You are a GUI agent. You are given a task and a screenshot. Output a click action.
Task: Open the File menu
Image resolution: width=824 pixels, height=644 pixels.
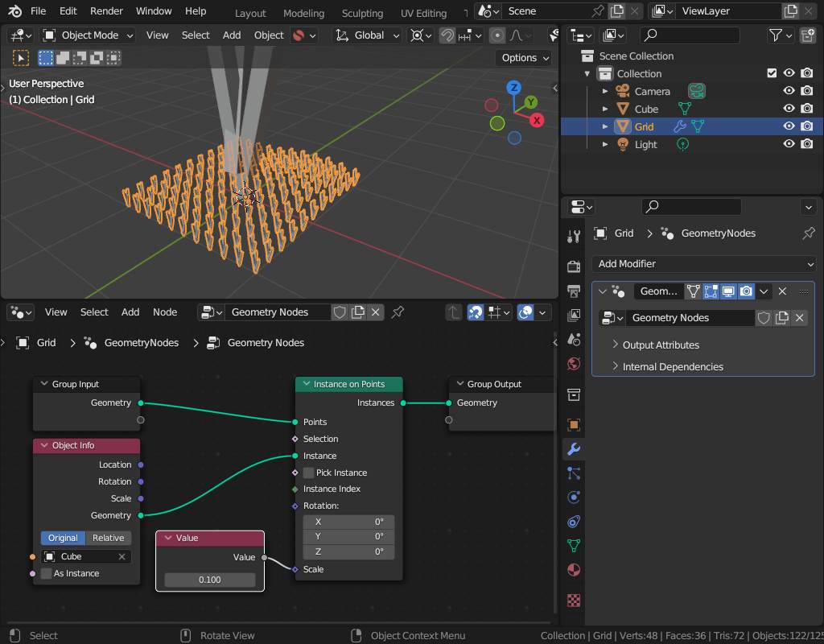(x=38, y=11)
